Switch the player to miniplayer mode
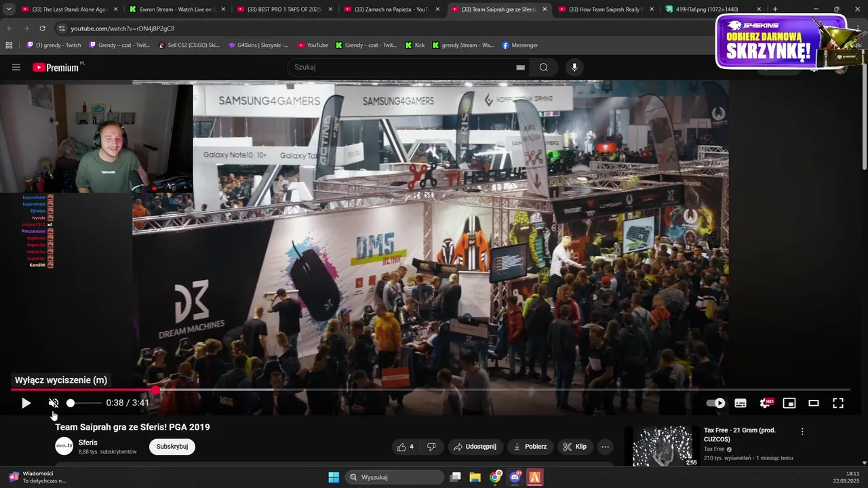This screenshot has height=488, width=868. click(789, 403)
